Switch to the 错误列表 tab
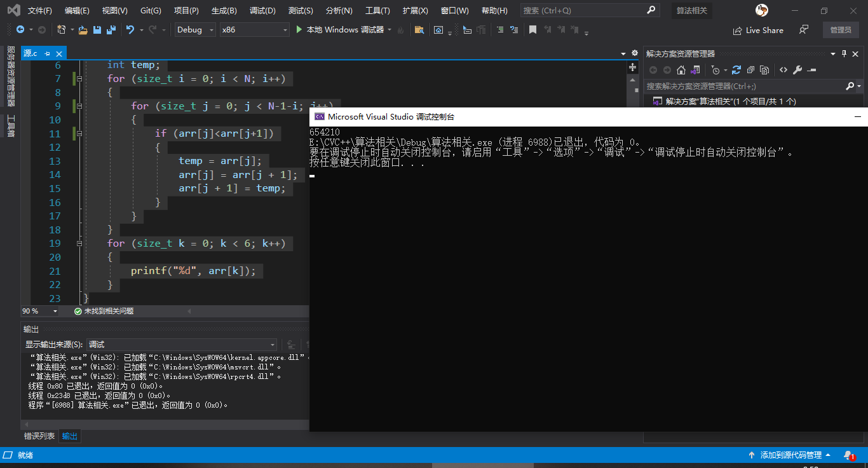The width and height of the screenshot is (868, 468). click(39, 436)
